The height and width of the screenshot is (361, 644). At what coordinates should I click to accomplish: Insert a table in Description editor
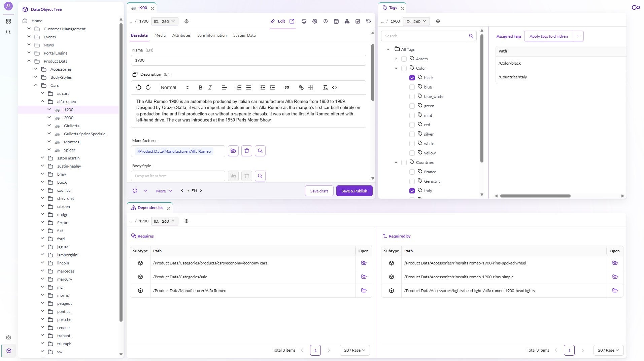(x=310, y=87)
